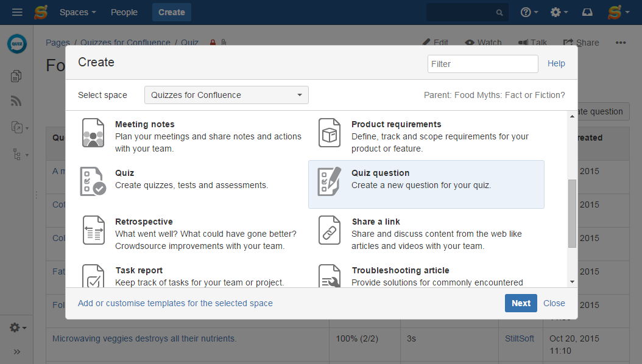Click the Next button
This screenshot has width=642, height=364.
click(521, 303)
